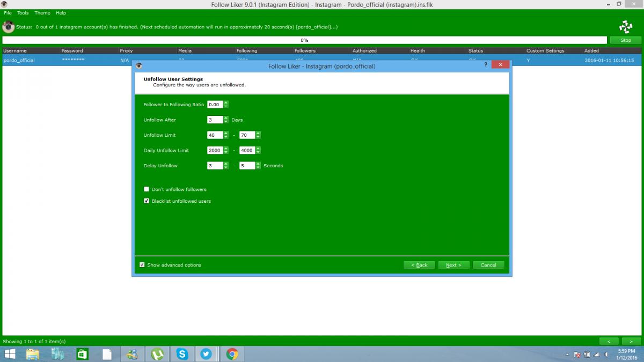Sort by the Password column header
The image size is (644, 362).
coord(89,50)
